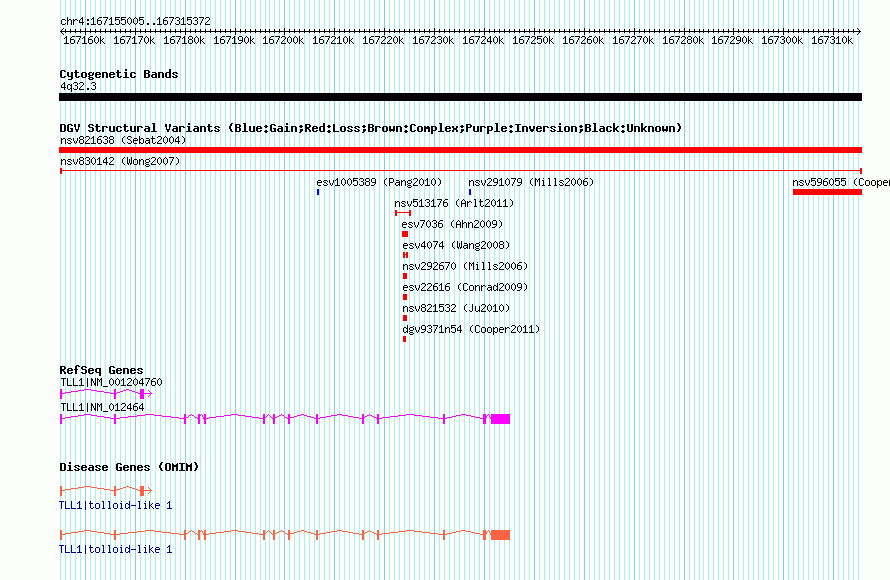Click the black 4q32.3 cytogenetic band bar
The image size is (890, 580).
pos(460,97)
